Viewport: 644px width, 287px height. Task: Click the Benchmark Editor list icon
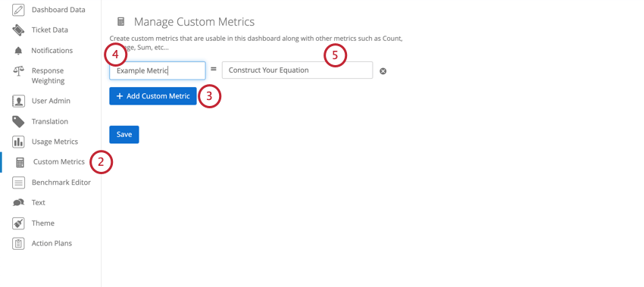click(18, 182)
